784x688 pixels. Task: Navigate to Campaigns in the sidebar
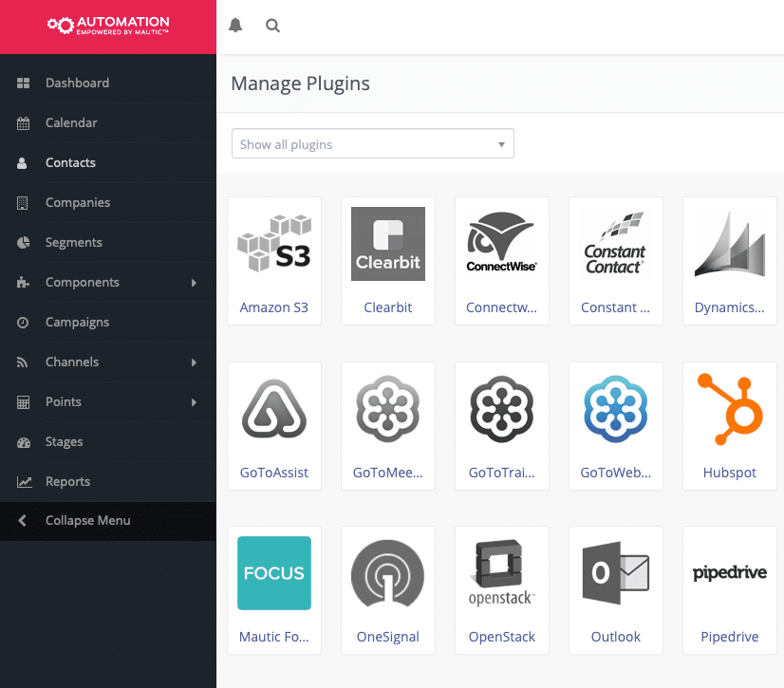click(x=77, y=322)
